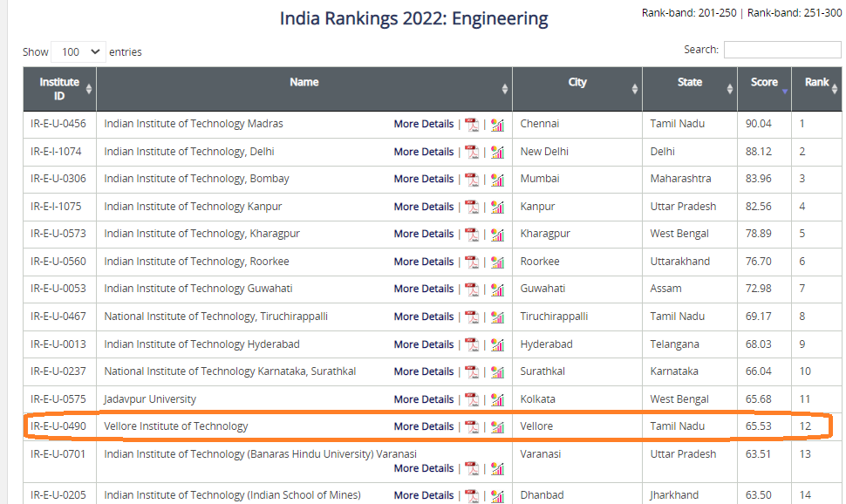The height and width of the screenshot is (504, 846).
Task: Select Jadavpur University name text
Action: coord(150,399)
